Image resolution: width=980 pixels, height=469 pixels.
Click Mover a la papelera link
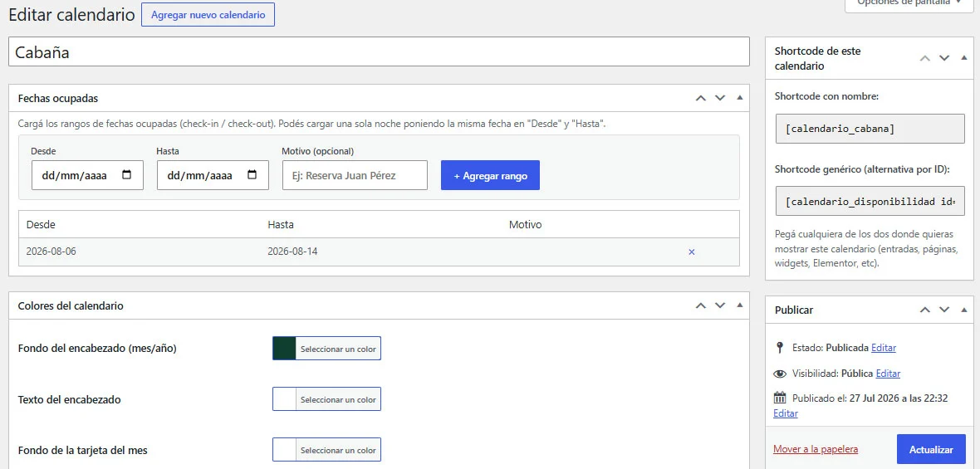tap(816, 449)
